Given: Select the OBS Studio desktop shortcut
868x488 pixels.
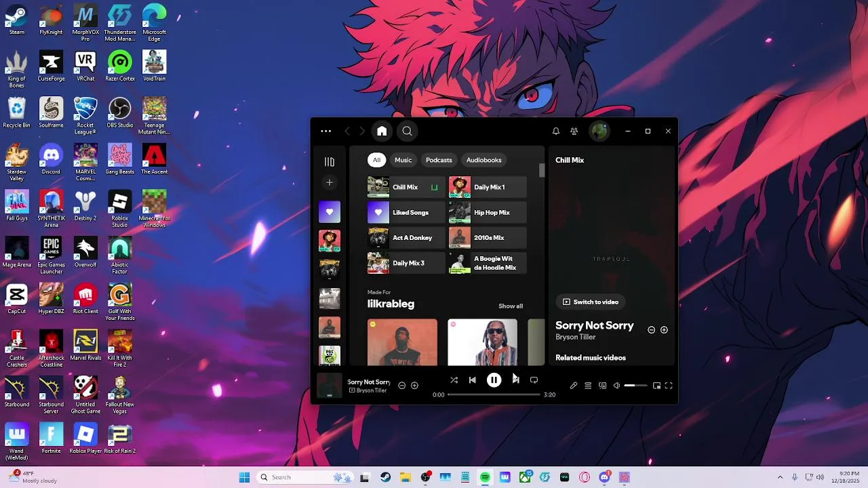Looking at the screenshot, I should tap(120, 113).
